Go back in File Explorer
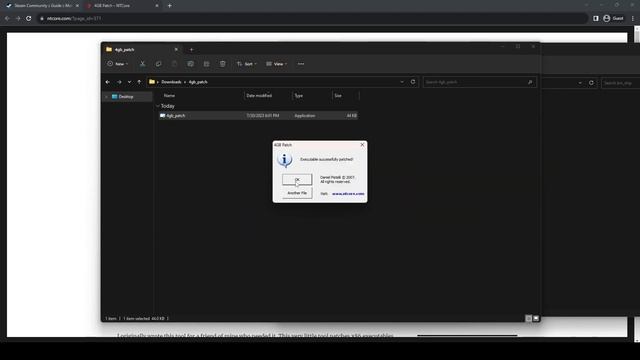This screenshot has height=360, width=640. [108, 82]
